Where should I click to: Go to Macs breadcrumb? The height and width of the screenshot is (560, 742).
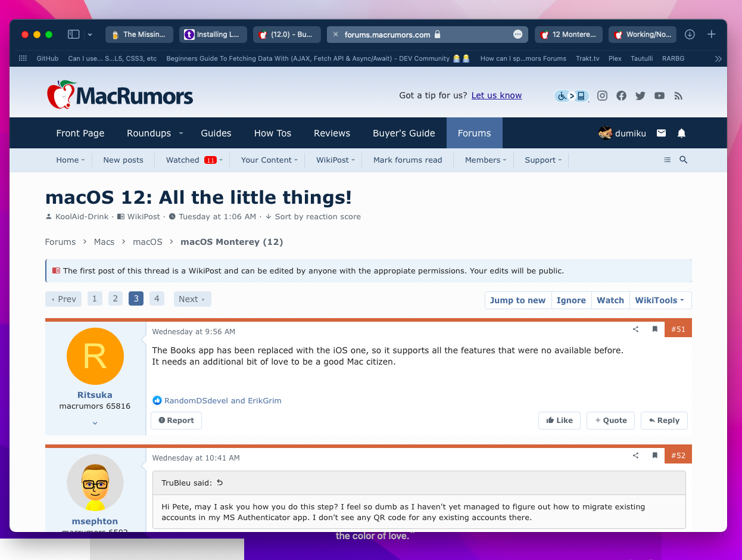(x=104, y=242)
